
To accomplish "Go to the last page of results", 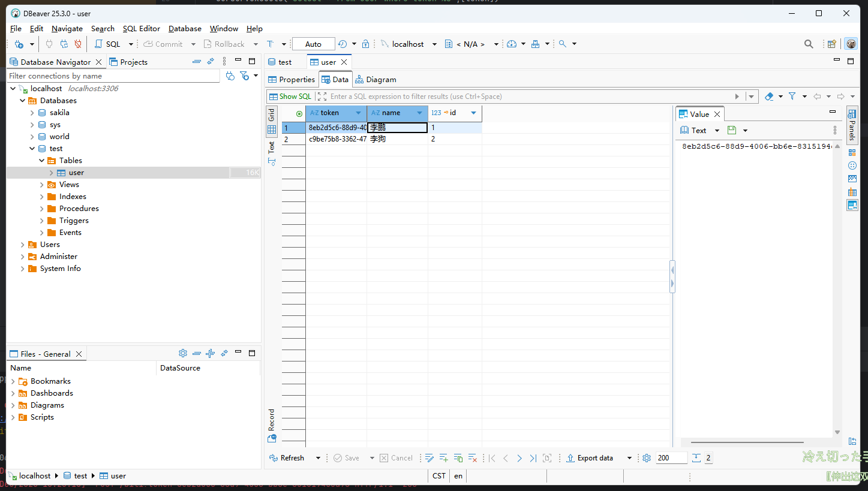I will 533,458.
